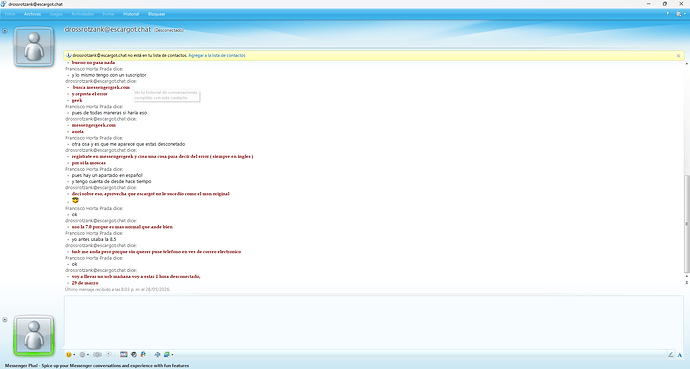Open the Archivos menu

tap(33, 14)
